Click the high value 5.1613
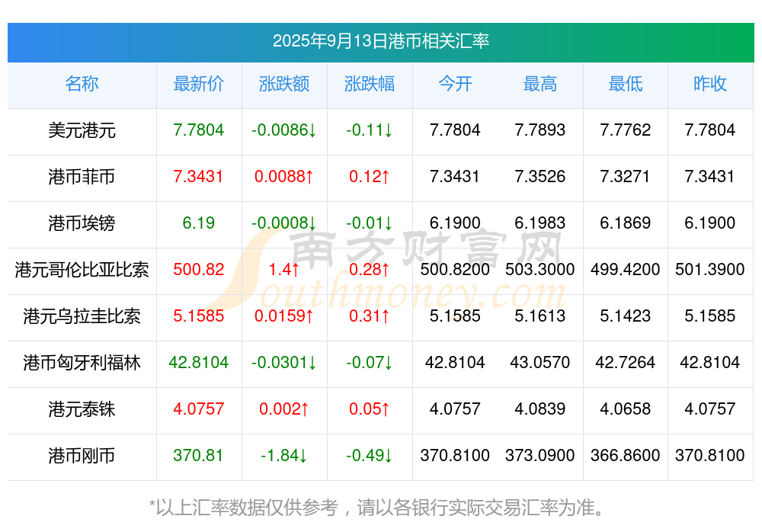762x532 pixels. (x=540, y=316)
